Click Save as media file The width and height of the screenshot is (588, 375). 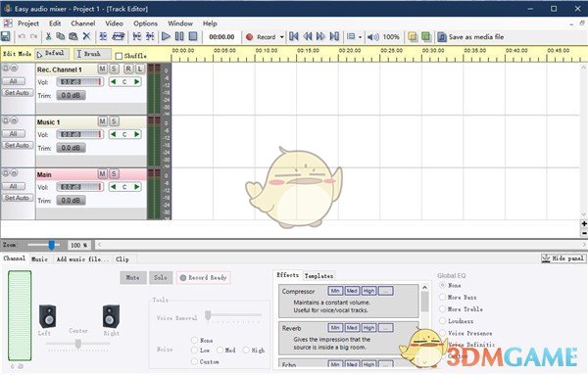click(x=470, y=36)
